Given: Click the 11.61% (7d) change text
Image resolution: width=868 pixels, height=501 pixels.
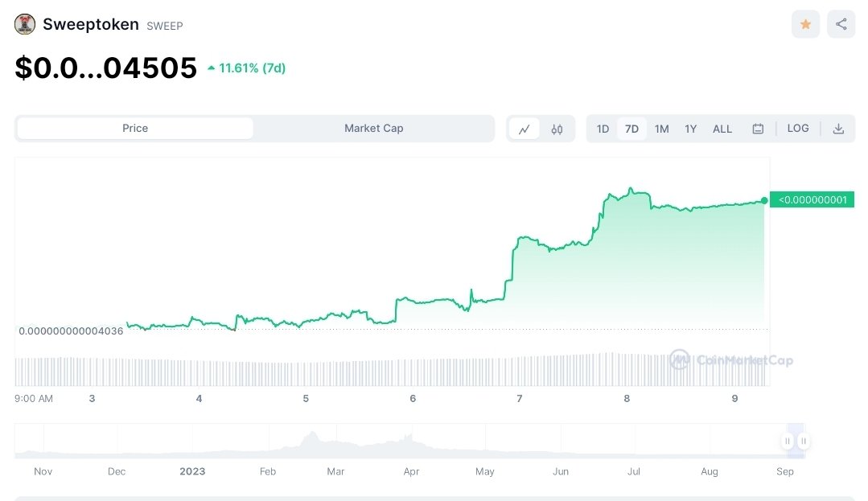Looking at the screenshot, I should point(252,68).
